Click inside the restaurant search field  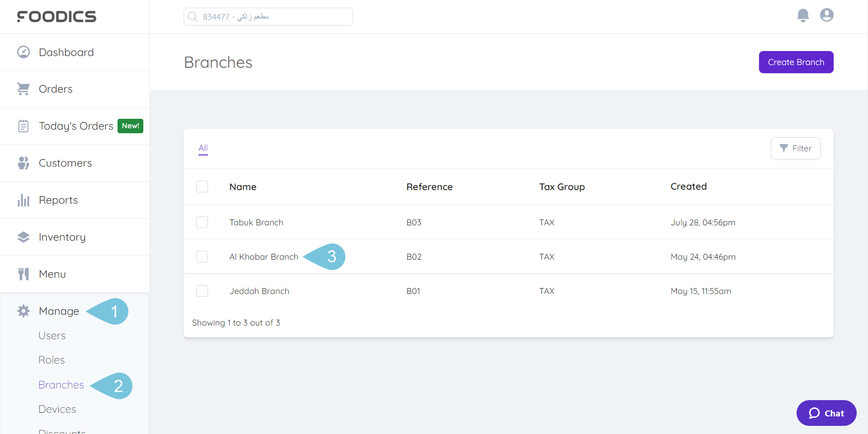[268, 16]
